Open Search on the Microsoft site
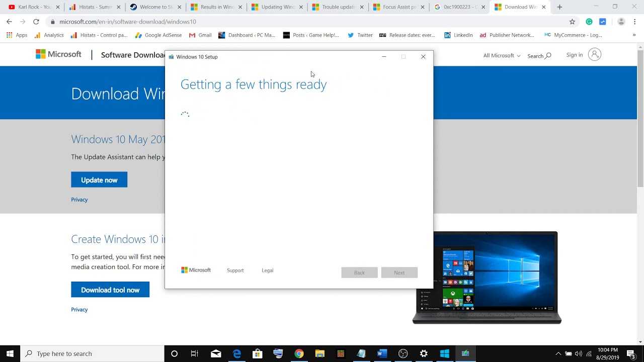 539,55
